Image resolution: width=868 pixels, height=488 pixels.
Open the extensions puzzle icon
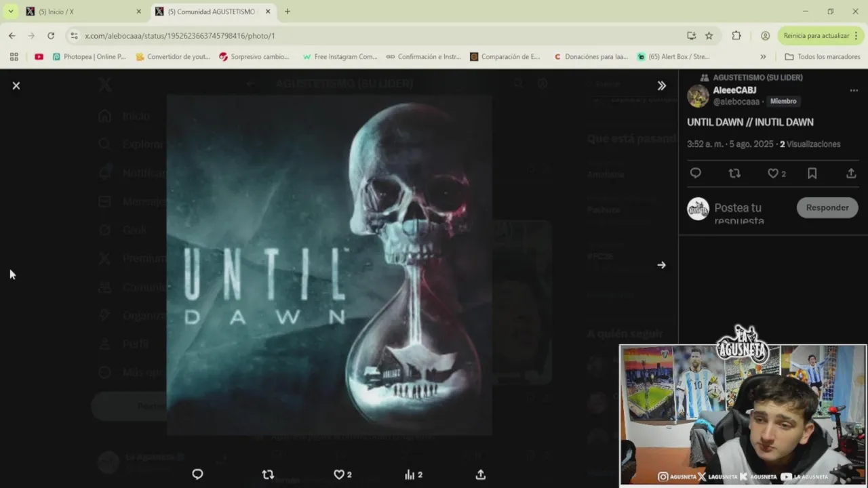point(736,35)
